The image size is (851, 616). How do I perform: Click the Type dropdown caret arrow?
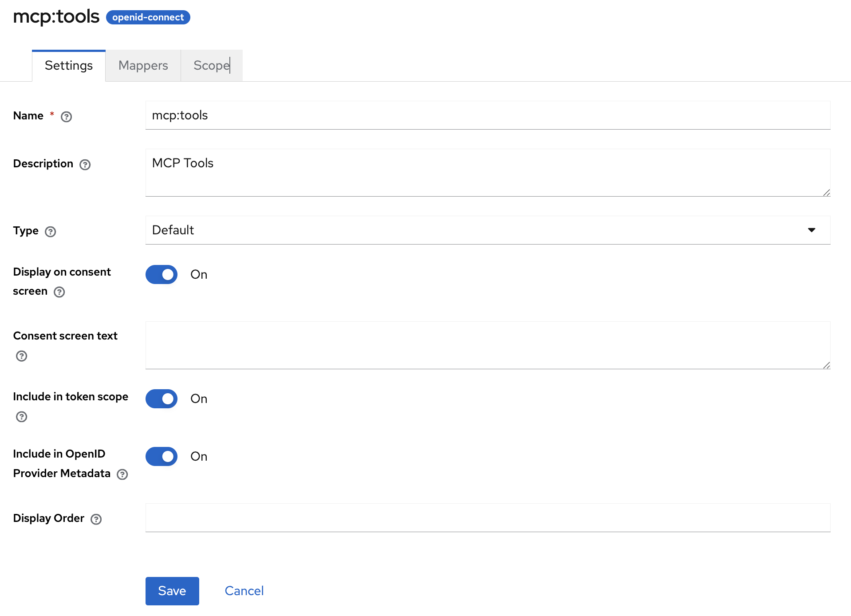coord(812,230)
